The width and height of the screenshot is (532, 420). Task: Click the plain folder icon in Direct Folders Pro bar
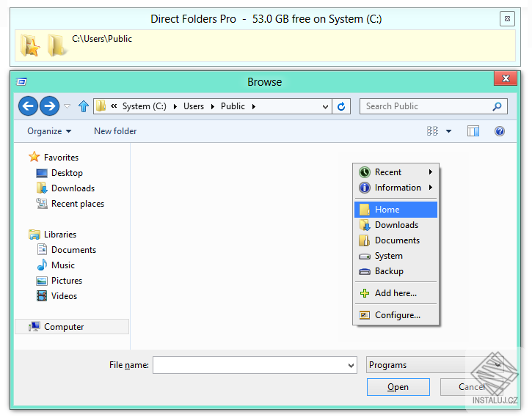coord(57,45)
